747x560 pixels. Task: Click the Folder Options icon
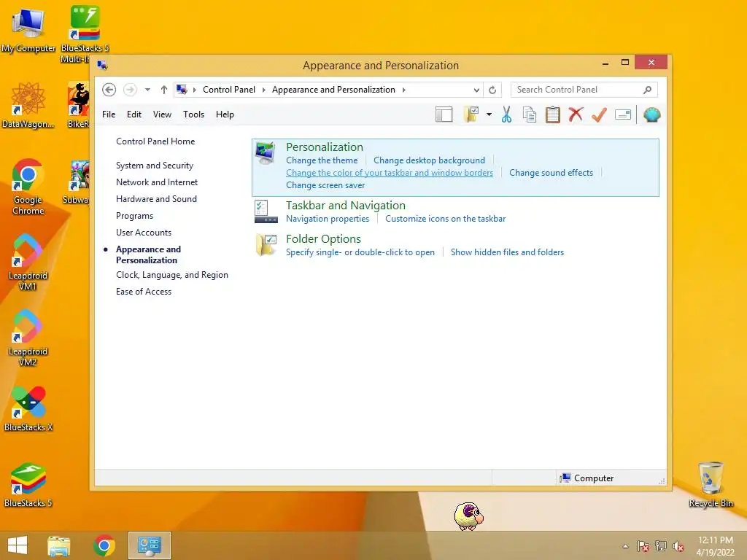[x=266, y=245]
